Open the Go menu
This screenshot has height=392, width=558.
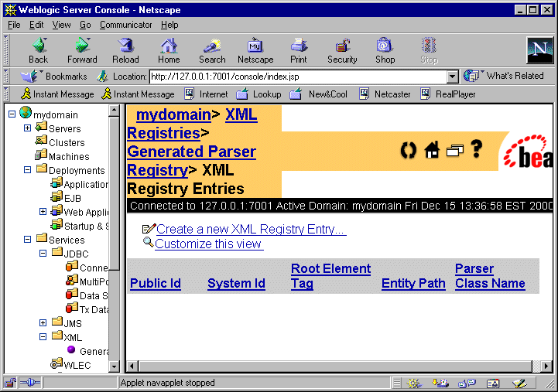85,25
